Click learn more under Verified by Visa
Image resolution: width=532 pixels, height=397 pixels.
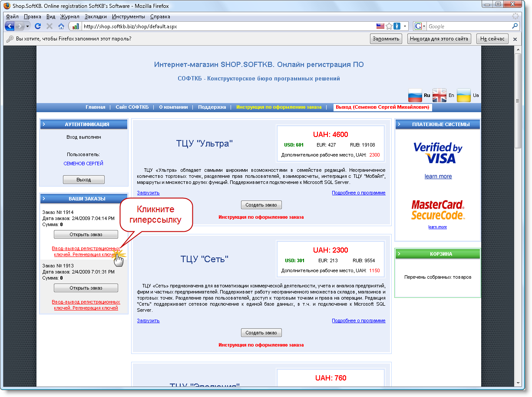[438, 176]
